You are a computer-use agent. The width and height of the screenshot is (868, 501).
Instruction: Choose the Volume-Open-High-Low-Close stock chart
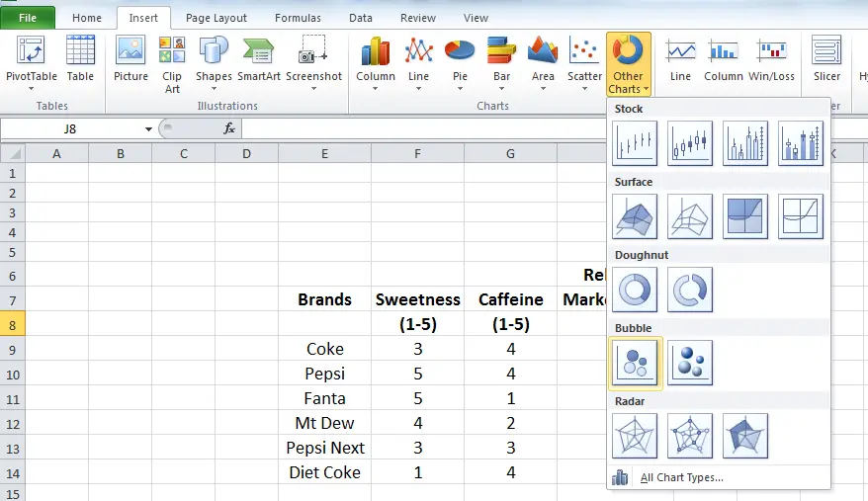click(801, 143)
